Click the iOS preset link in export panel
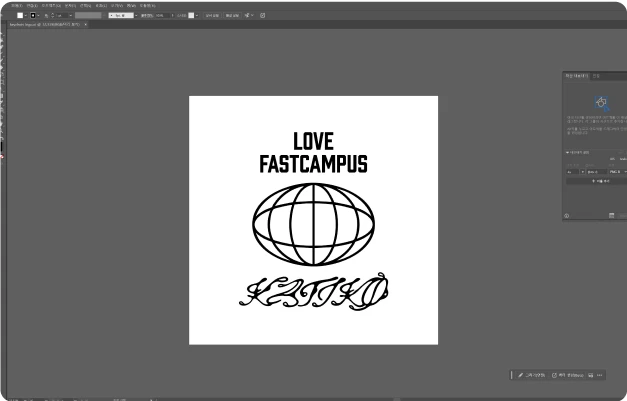The width and height of the screenshot is (627, 401). point(612,159)
